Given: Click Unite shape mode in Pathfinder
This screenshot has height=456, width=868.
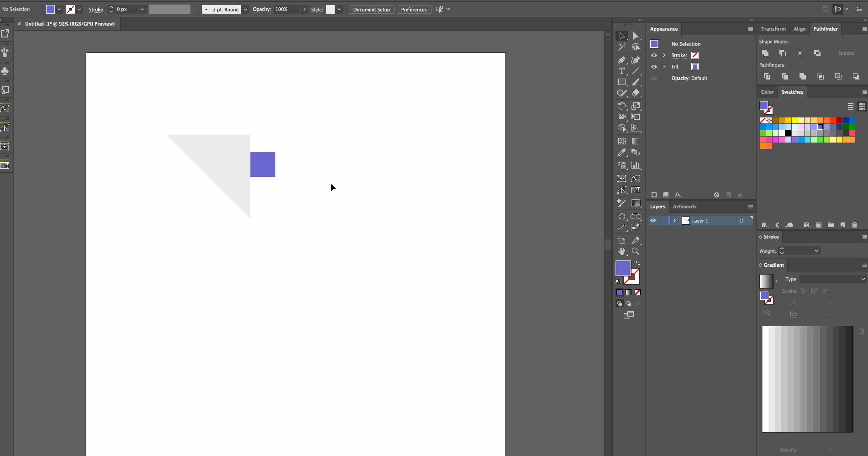Looking at the screenshot, I should pos(765,53).
